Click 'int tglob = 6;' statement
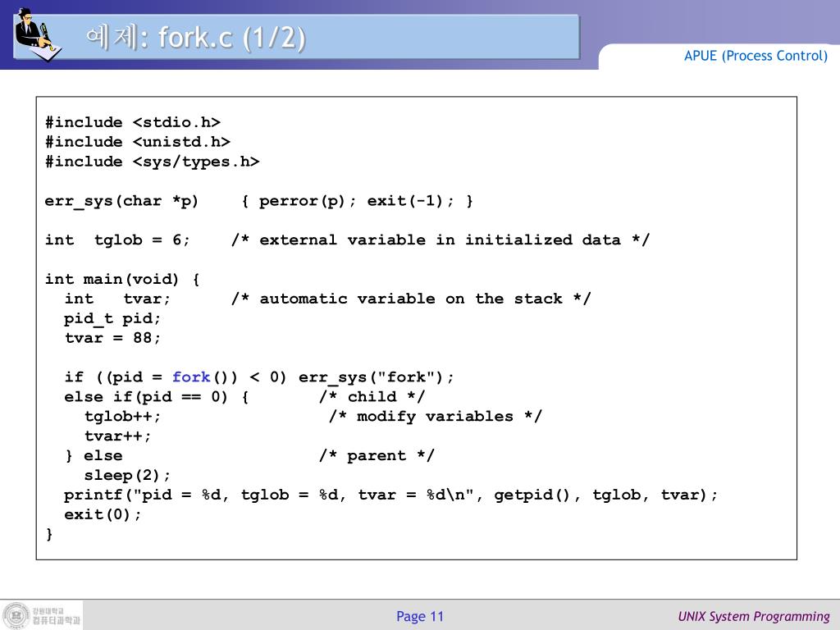The width and height of the screenshot is (840, 630). (x=117, y=240)
